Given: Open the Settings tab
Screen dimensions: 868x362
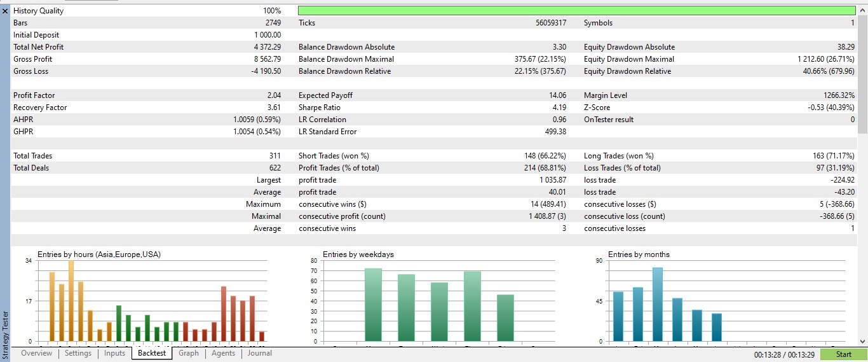Looking at the screenshot, I should tap(78, 353).
